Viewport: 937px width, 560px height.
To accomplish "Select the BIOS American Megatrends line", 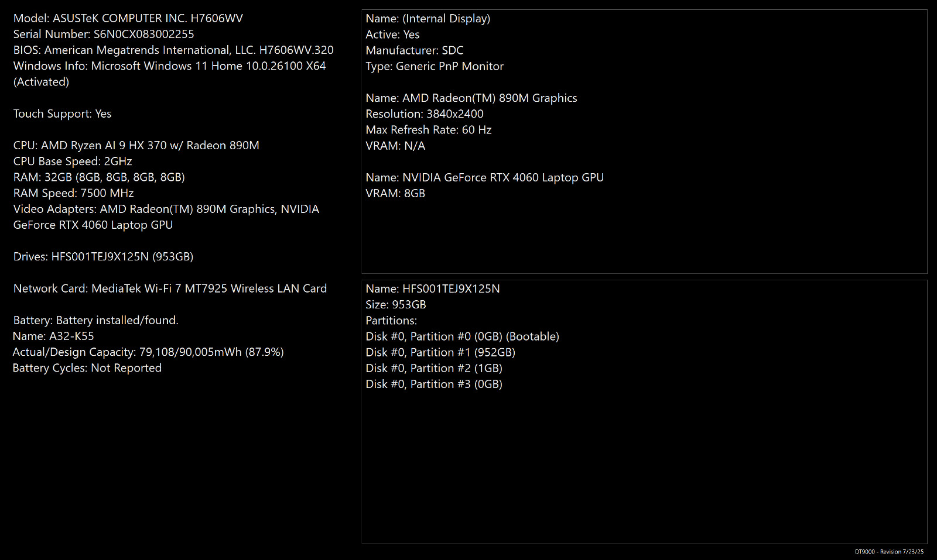I will pyautogui.click(x=173, y=50).
